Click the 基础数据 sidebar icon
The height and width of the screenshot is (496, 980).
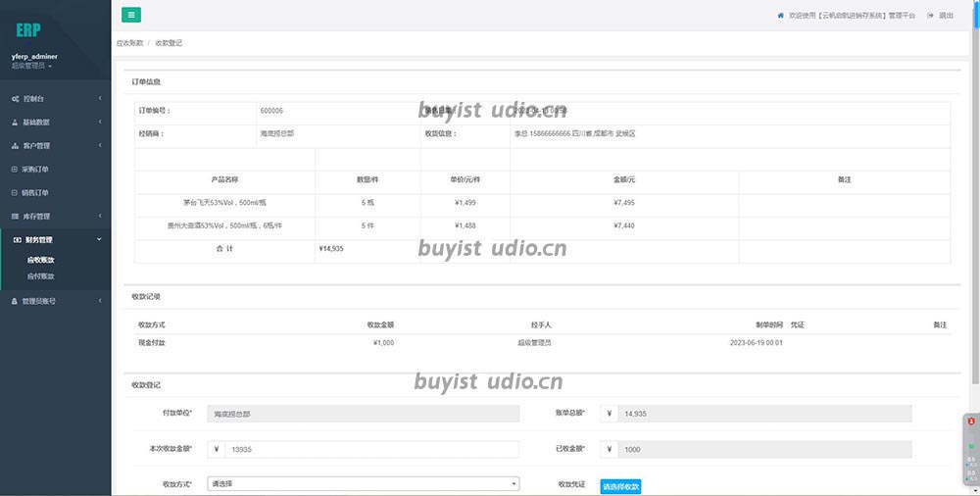coord(16,123)
